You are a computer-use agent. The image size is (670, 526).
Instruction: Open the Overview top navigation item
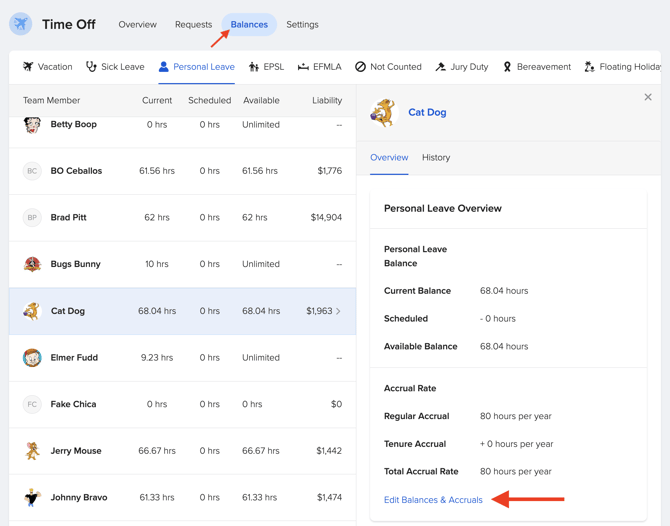[x=137, y=24]
